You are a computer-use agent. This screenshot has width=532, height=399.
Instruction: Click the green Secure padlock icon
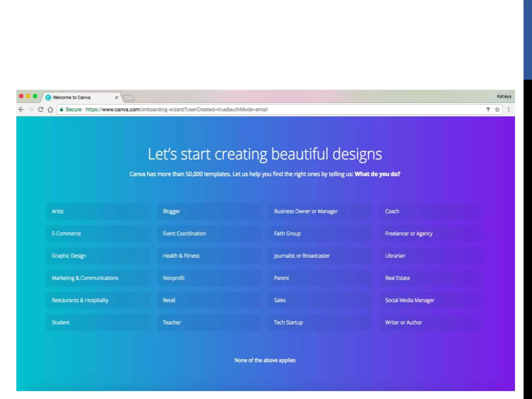tap(62, 109)
